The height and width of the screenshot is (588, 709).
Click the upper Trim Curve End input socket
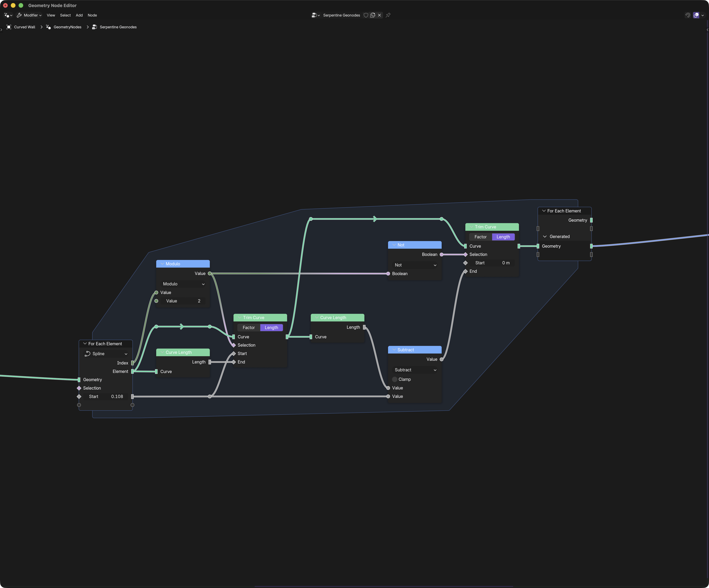[x=466, y=271]
